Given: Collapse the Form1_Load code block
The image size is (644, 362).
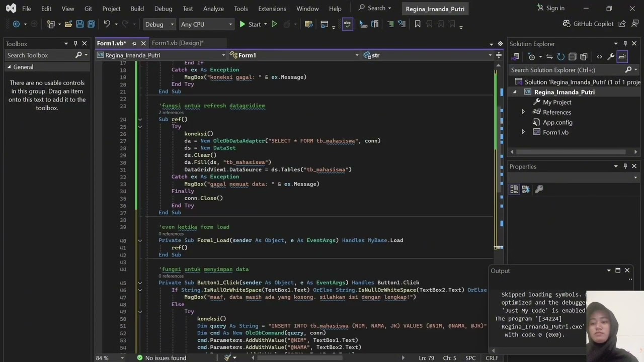Looking at the screenshot, I should [x=140, y=240].
